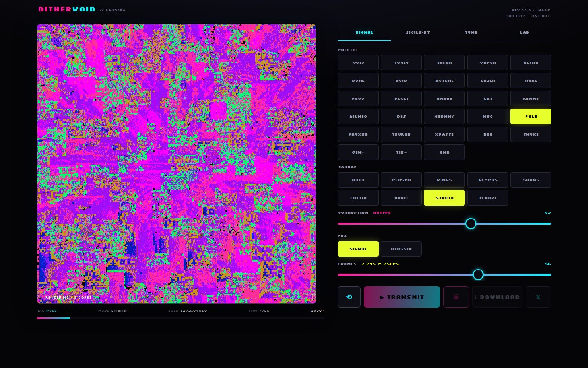This screenshot has height=368, width=588.
Task: Set source to Auto
Action: (358, 180)
